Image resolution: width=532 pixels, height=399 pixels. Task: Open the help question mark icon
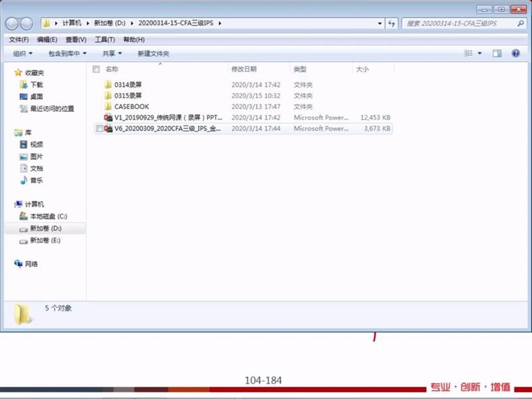516,53
